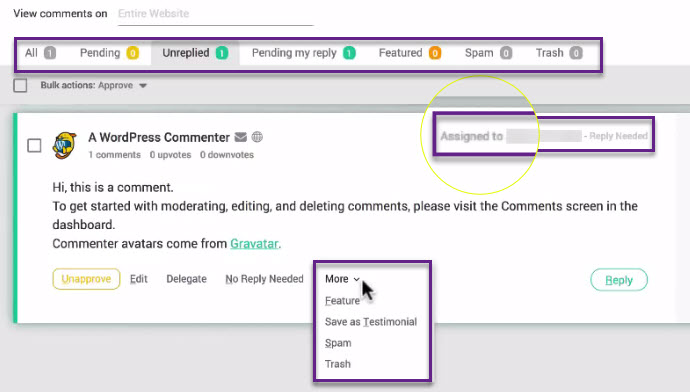
Task: Open the Trash tab
Action: pyautogui.click(x=559, y=53)
